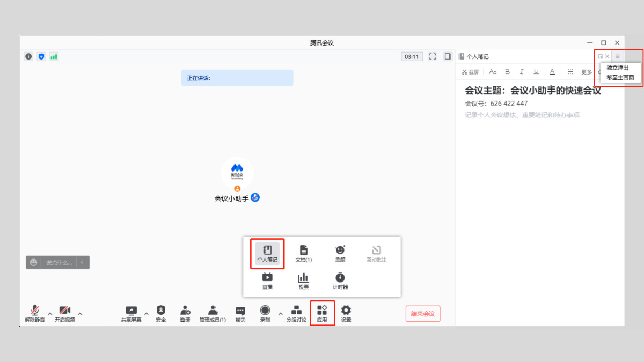
Task: Click the 结束会议 end meeting button
Action: [x=423, y=314]
